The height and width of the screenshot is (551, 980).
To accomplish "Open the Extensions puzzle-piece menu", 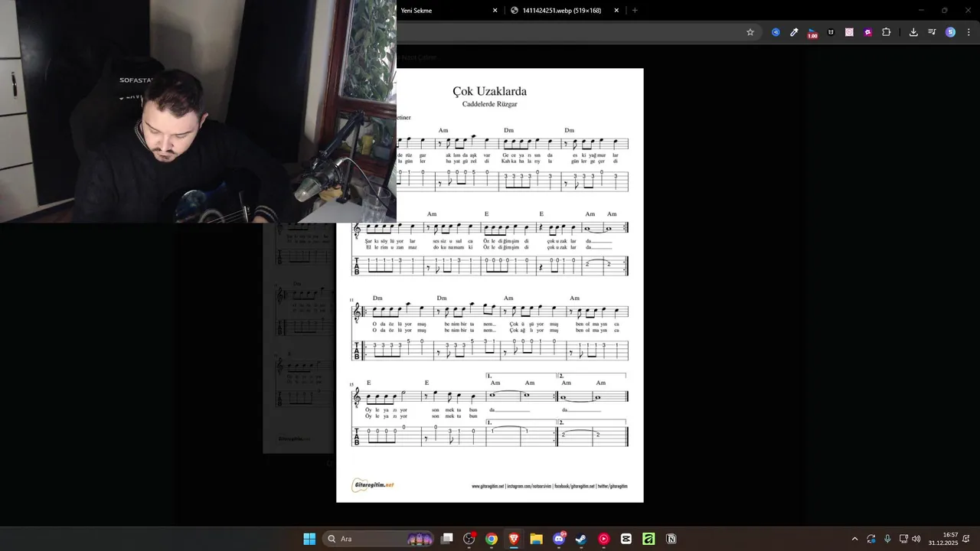I will tap(886, 32).
